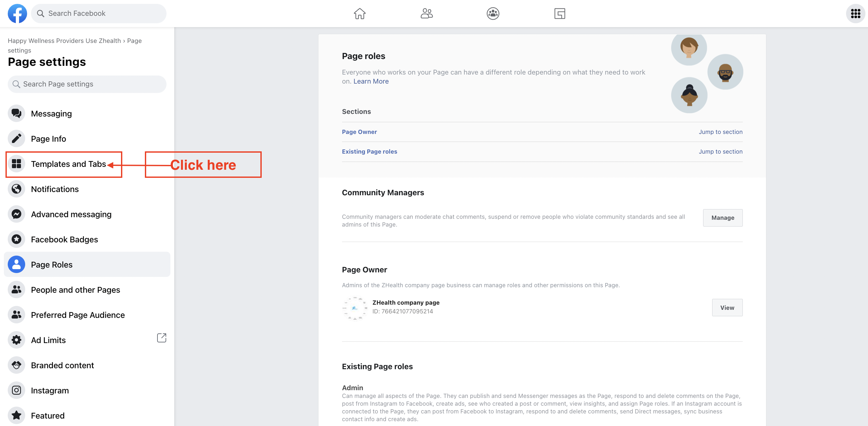The height and width of the screenshot is (426, 868).
Task: Open the Page Info menu item
Action: 87,138
